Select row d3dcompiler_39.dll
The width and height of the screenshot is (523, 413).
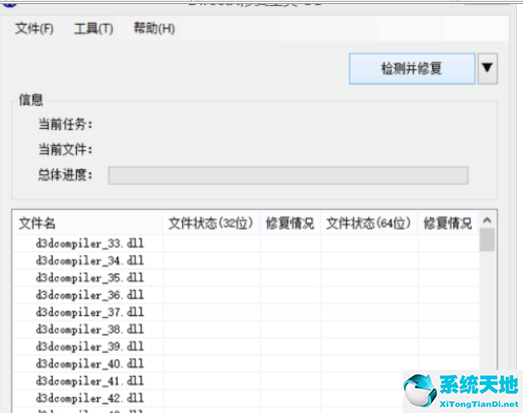point(246,347)
